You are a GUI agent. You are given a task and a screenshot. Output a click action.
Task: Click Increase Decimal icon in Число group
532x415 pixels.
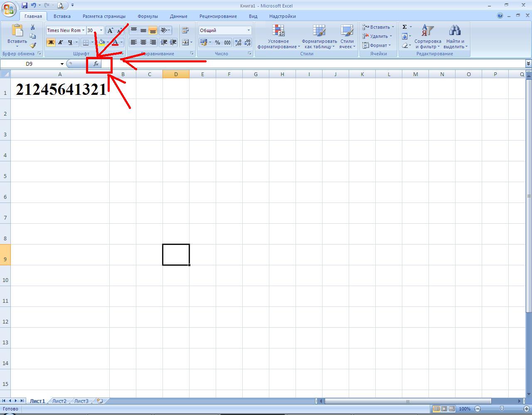click(238, 42)
